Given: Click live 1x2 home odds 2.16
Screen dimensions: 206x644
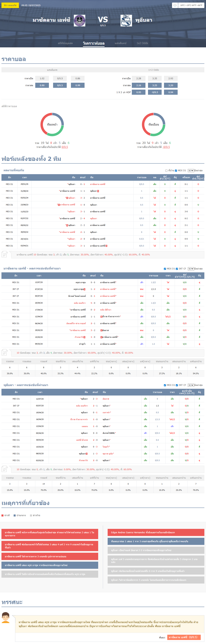Looking at the screenshot, I should (x=139, y=85).
